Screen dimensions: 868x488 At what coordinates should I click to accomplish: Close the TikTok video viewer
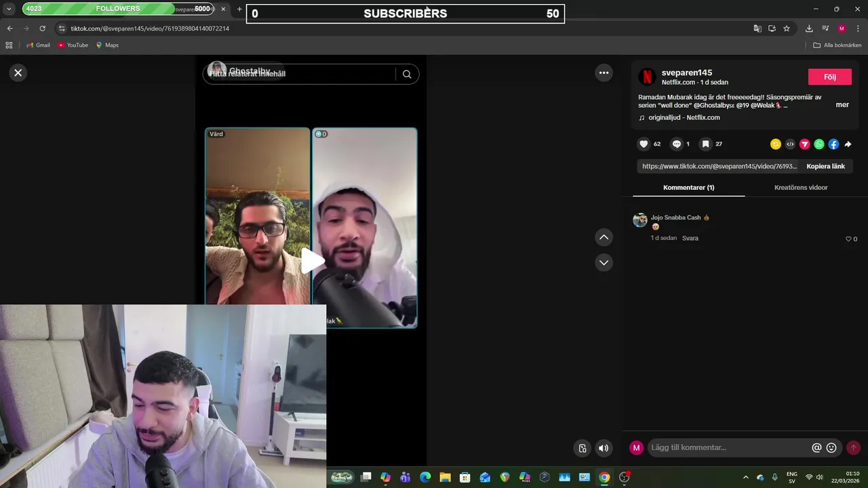(18, 73)
